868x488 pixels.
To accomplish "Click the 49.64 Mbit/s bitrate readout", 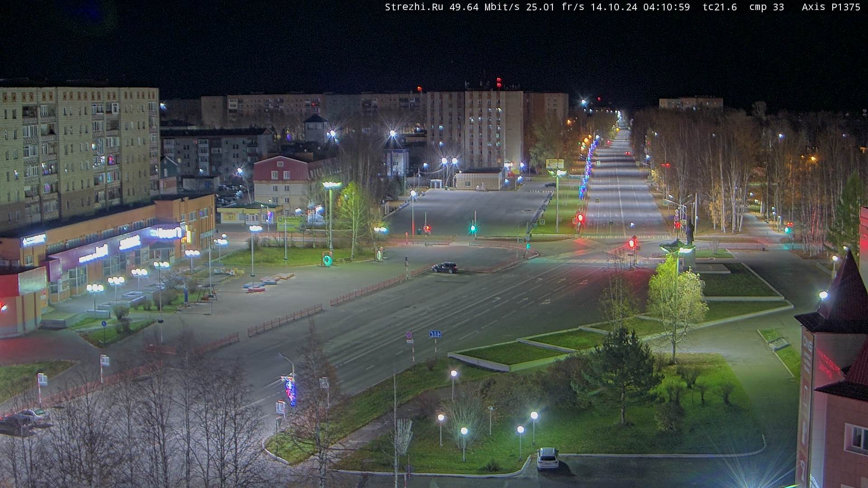I will pos(485,7).
